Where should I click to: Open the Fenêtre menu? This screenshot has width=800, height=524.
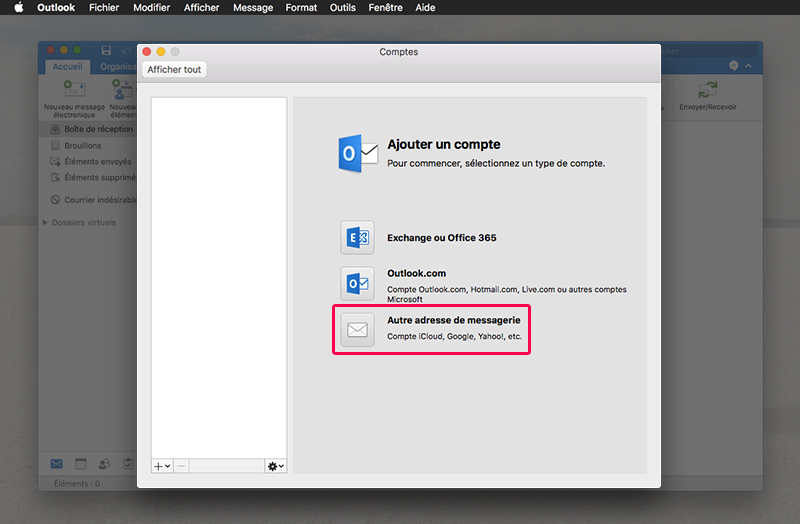pos(386,8)
